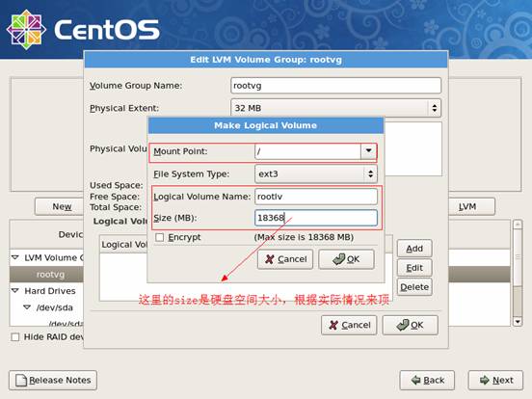Click the Size (MB) input field
This screenshot has width=532, height=399.
click(x=316, y=218)
